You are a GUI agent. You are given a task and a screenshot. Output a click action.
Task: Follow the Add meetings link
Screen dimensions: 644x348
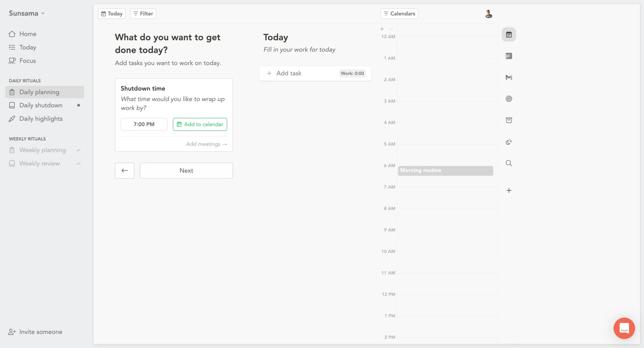click(206, 144)
